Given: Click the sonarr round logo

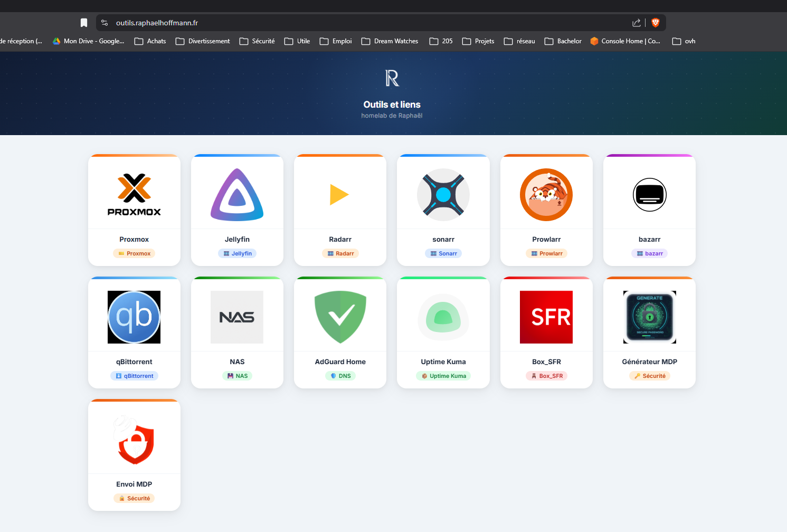Looking at the screenshot, I should click(x=443, y=195).
